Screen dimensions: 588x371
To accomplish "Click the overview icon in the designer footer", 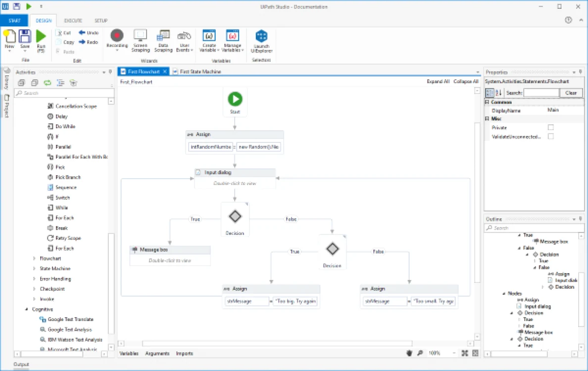I will [x=476, y=353].
